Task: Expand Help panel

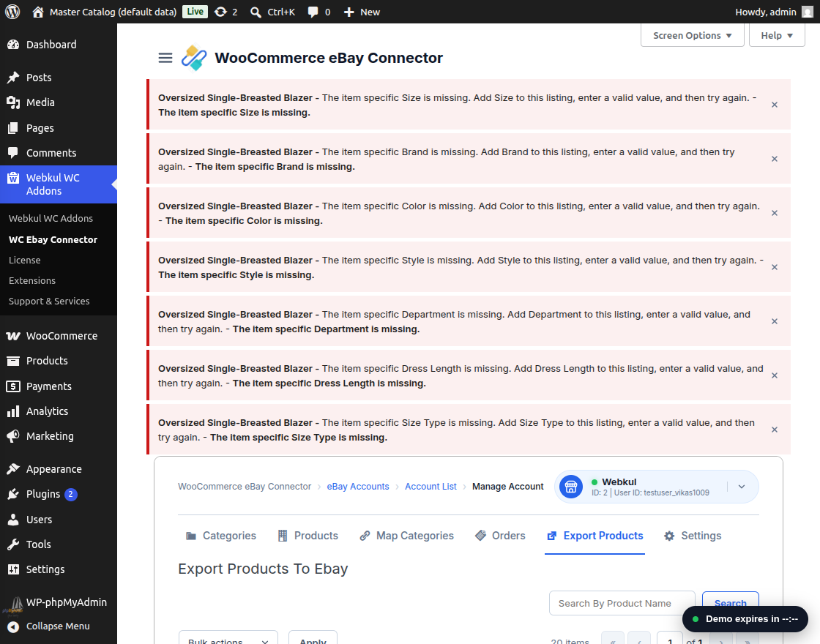Action: [777, 36]
